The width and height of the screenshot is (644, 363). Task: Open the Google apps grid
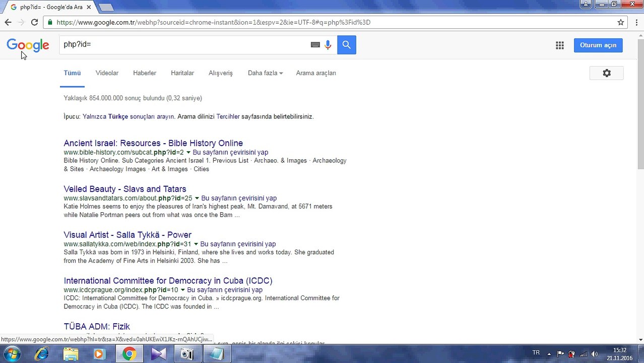click(560, 45)
